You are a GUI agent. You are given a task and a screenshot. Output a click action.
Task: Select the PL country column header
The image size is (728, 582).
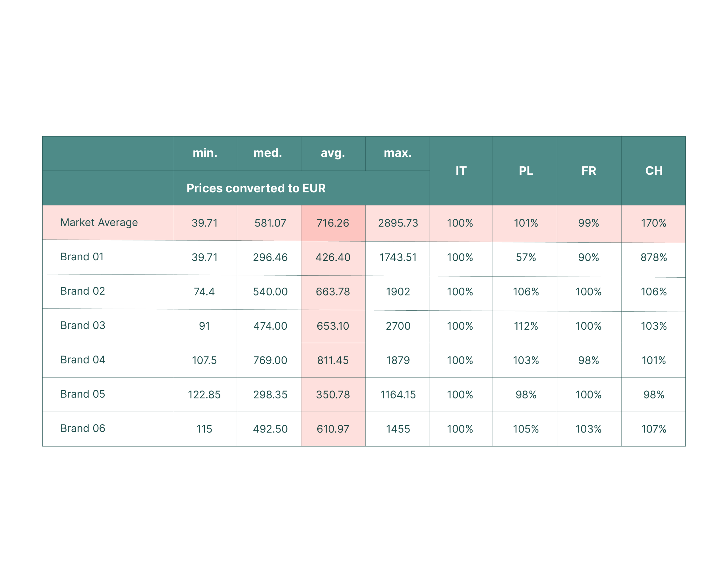tap(526, 171)
